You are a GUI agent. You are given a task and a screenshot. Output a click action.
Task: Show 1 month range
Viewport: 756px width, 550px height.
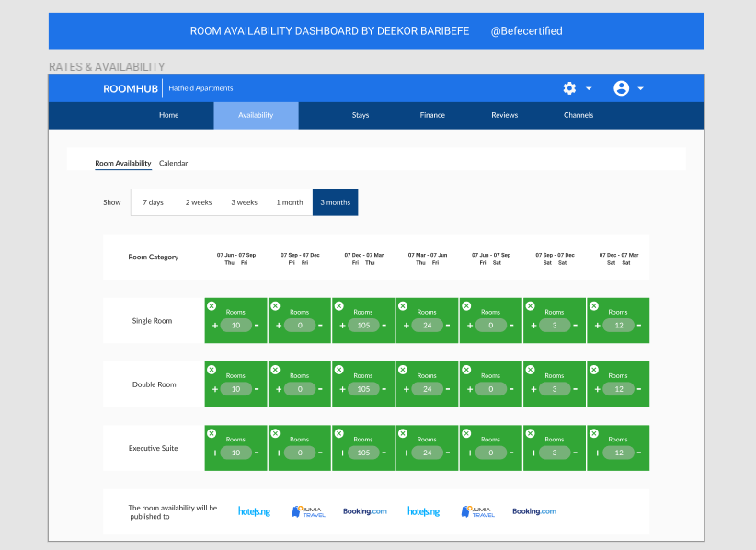pos(290,202)
